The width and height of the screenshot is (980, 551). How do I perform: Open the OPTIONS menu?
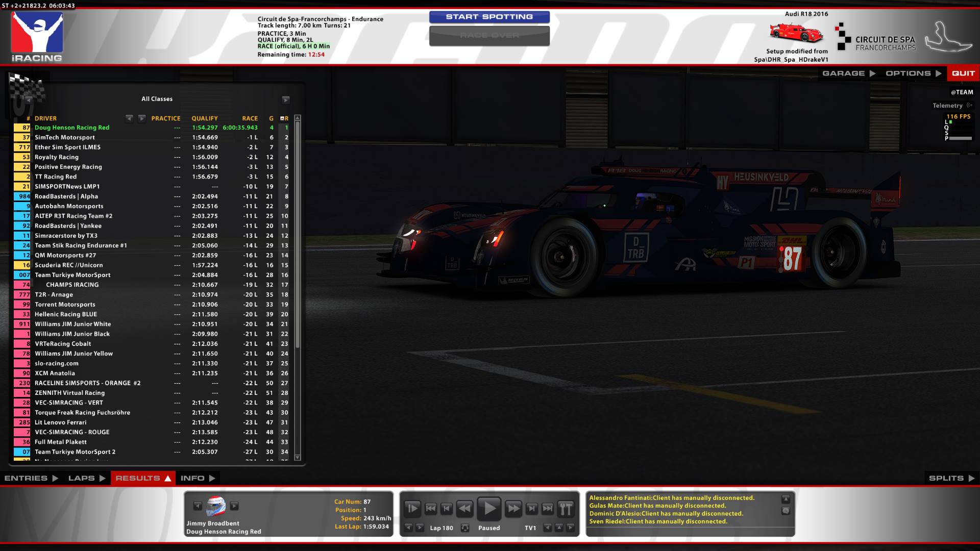click(x=914, y=73)
